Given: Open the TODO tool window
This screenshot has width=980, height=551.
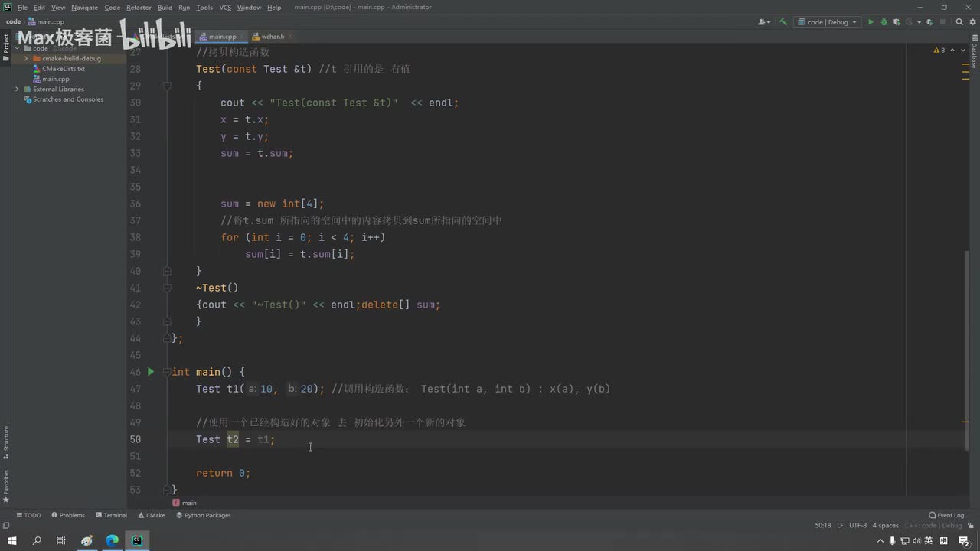Looking at the screenshot, I should (28, 515).
